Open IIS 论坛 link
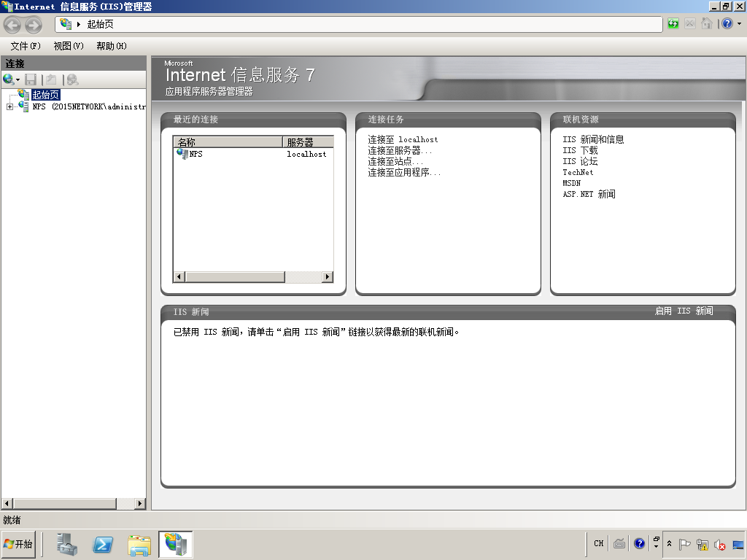The image size is (747, 560). coord(580,161)
